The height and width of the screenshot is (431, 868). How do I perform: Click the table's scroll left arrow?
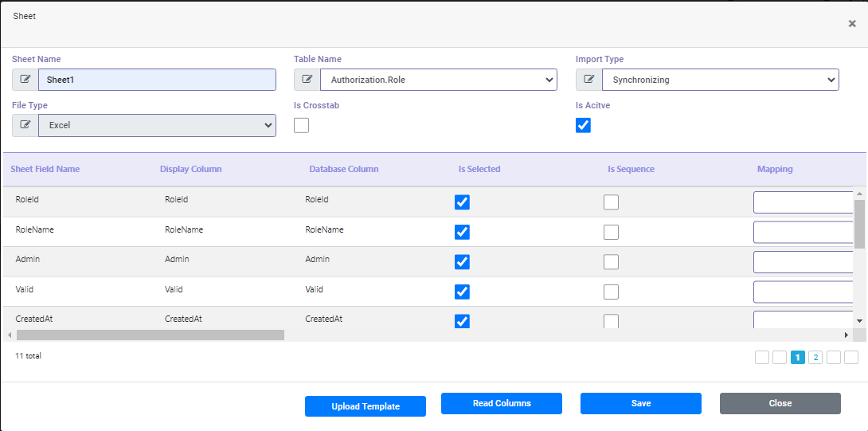click(9, 335)
